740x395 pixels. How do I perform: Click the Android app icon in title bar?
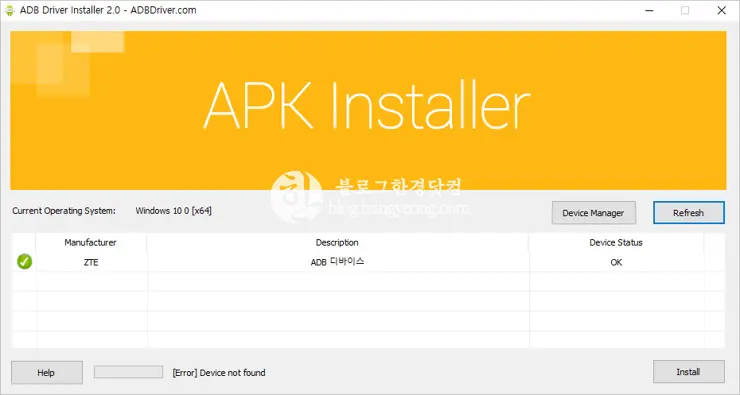click(9, 10)
